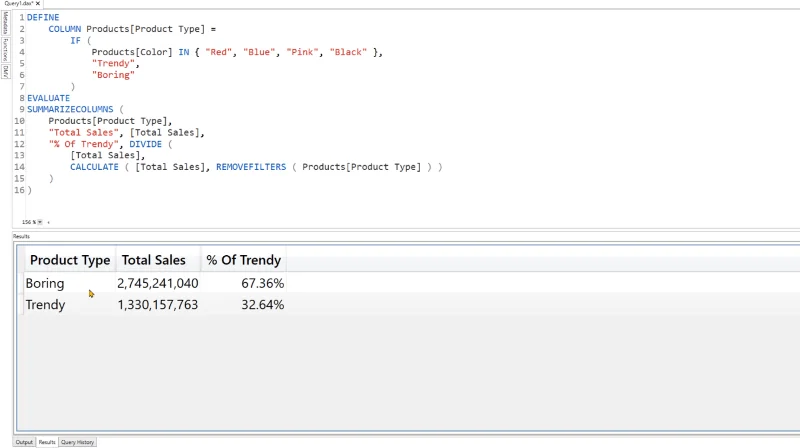Switch to the Output tab
This screenshot has width=800, height=448.
(24, 442)
